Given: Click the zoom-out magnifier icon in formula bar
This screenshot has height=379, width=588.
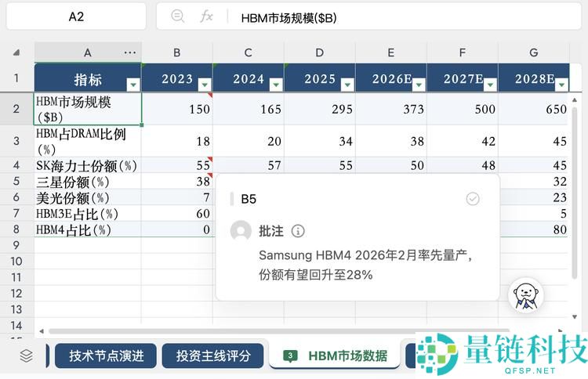Looking at the screenshot, I should [177, 16].
